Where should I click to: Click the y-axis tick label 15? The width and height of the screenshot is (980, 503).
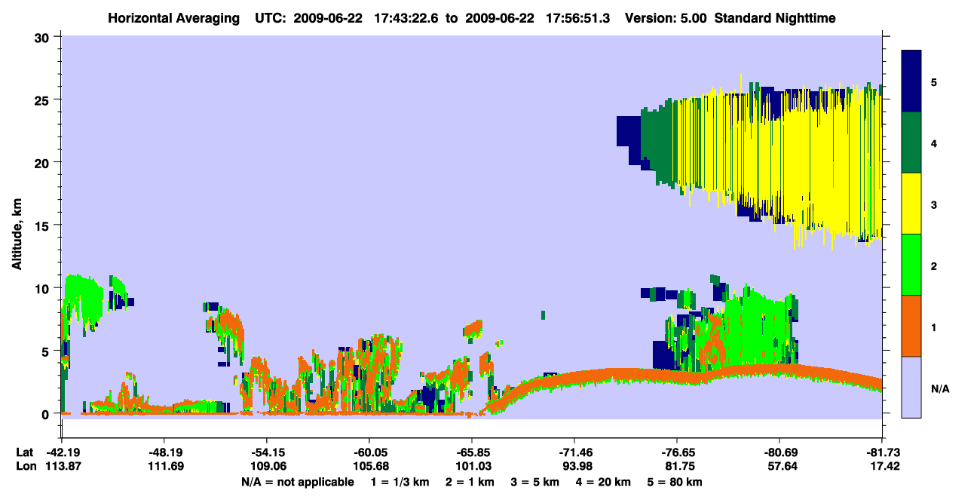44,225
